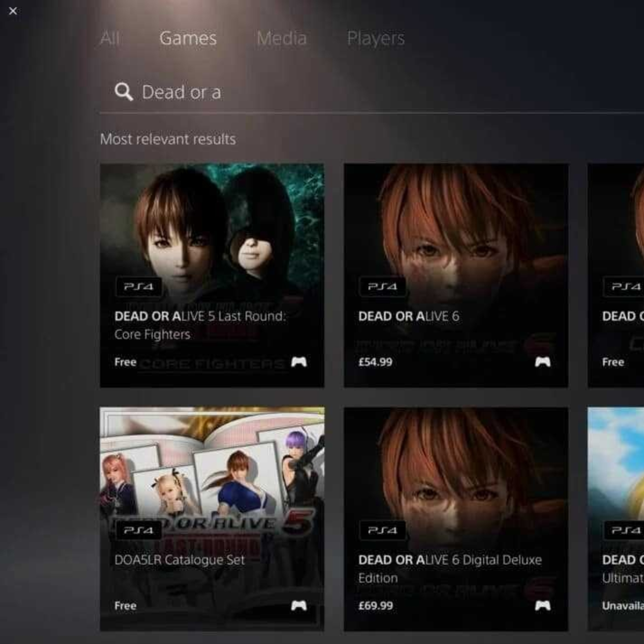
Task: Click the Free price on Core Fighters
Action: [x=125, y=362]
